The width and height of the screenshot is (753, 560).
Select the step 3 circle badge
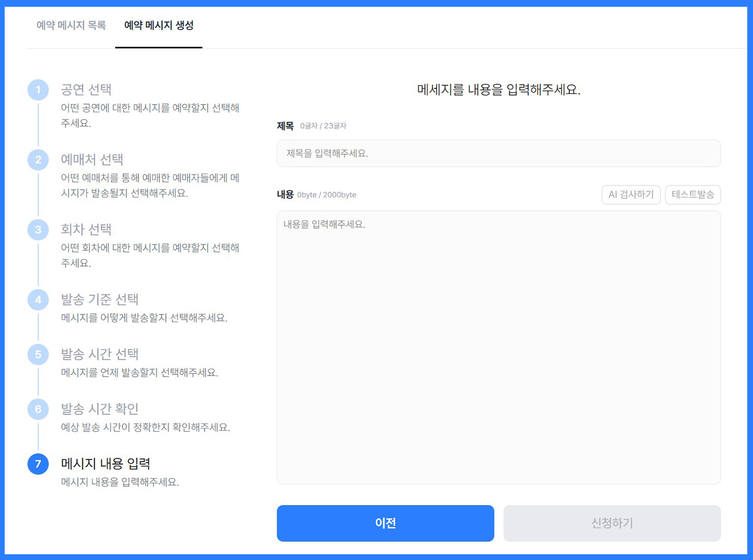click(x=38, y=230)
